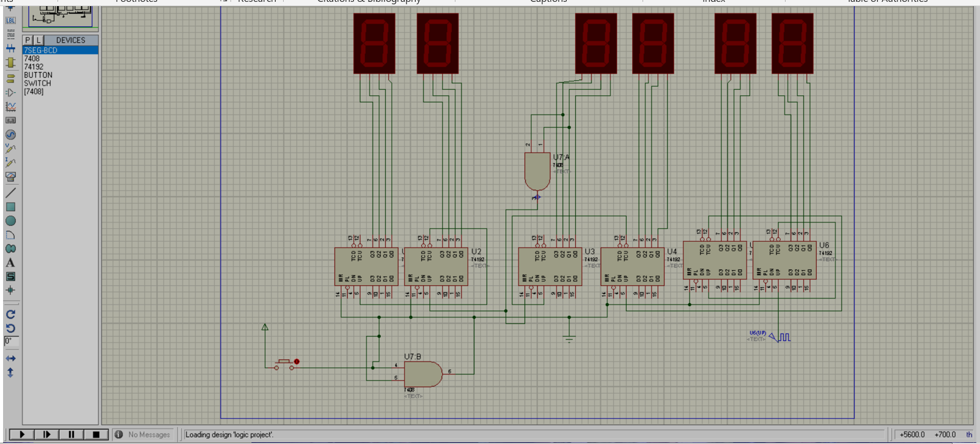
Task: Toggle the push button in the schematic
Action: (x=284, y=364)
